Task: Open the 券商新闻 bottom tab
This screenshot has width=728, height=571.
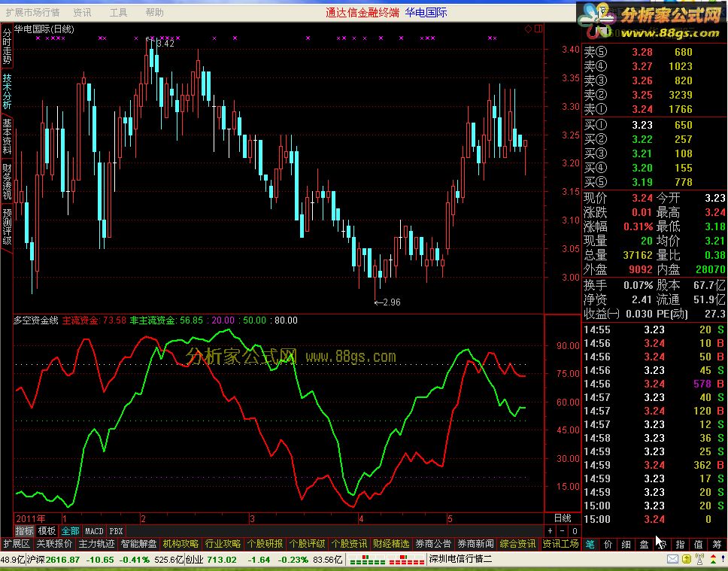Action: click(x=475, y=544)
